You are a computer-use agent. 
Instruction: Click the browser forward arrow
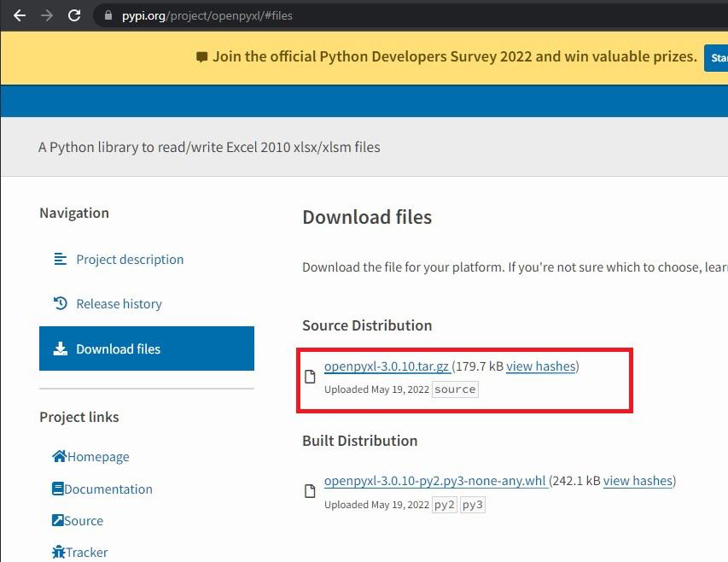46,15
